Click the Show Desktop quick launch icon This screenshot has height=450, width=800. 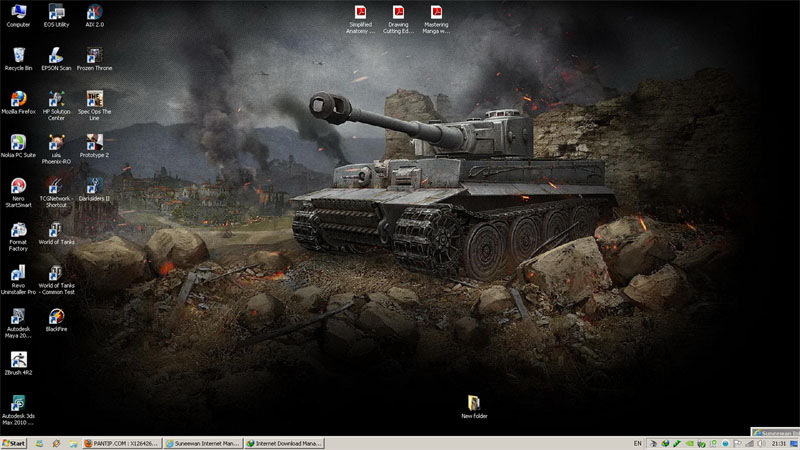tap(39, 443)
